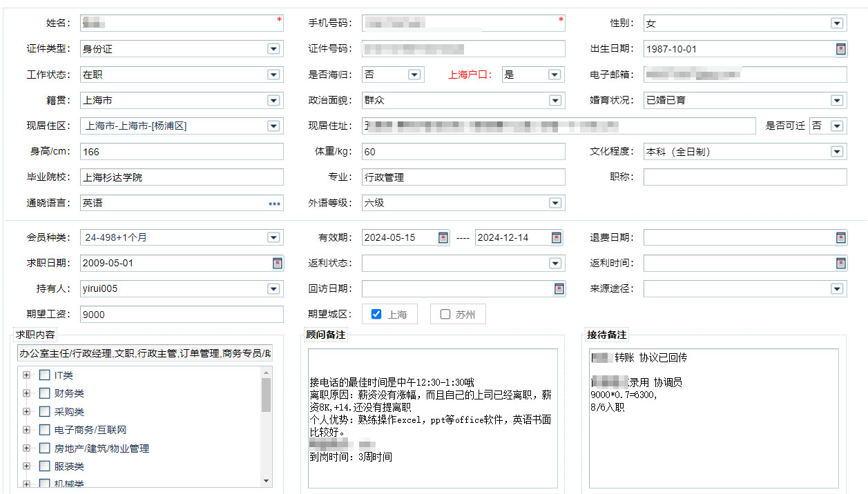Image resolution: width=868 pixels, height=494 pixels.
Task: Expand the 财务类 tree node
Action: tap(27, 393)
